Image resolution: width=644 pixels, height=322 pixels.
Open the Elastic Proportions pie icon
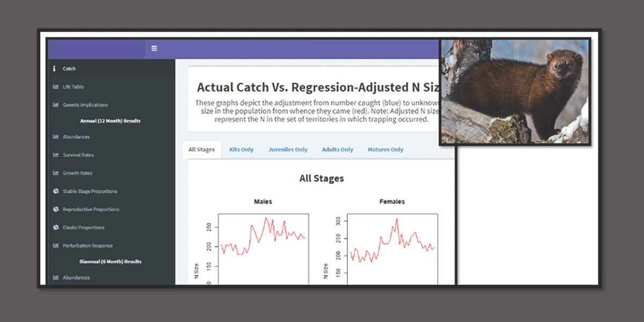[55, 227]
